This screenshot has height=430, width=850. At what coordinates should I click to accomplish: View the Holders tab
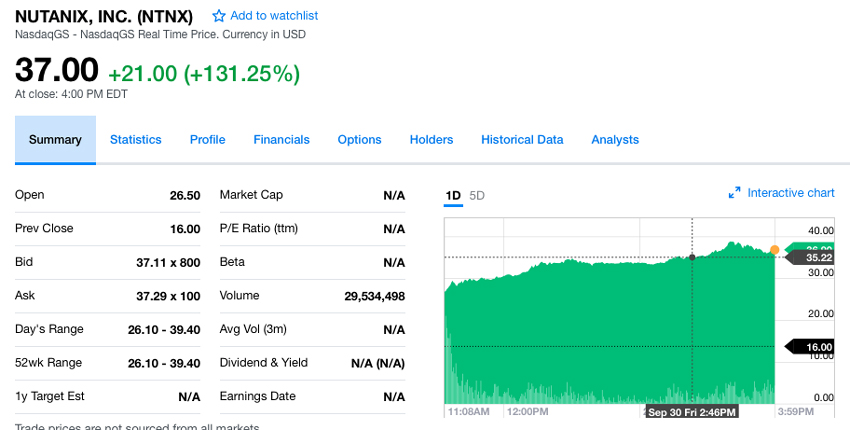432,139
